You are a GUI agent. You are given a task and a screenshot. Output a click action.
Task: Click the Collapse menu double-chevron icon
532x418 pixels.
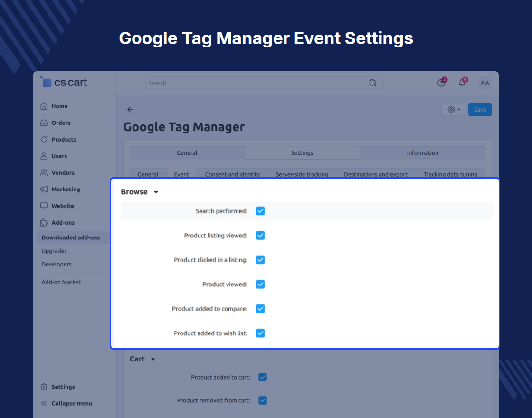tap(44, 403)
